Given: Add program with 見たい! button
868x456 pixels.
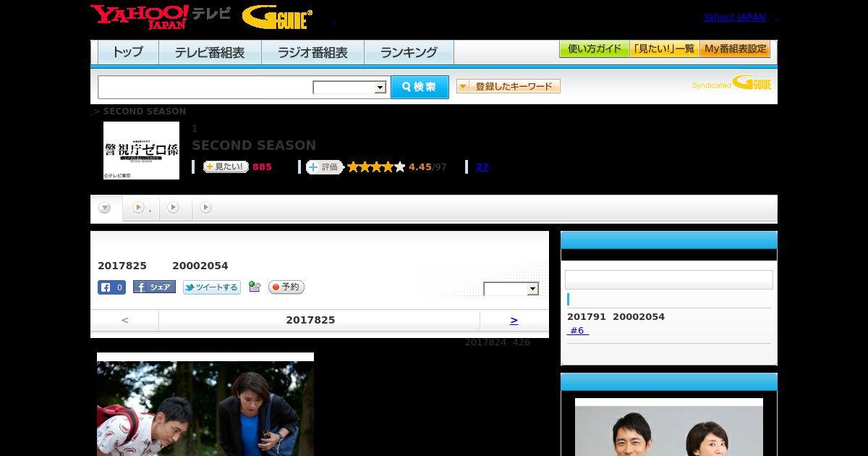Looking at the screenshot, I should [x=226, y=167].
